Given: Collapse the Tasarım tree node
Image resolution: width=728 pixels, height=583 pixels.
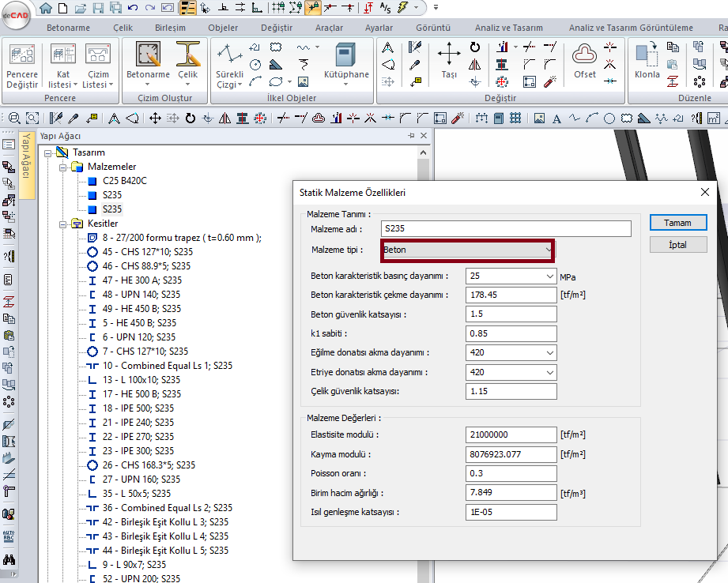Looking at the screenshot, I should [47, 152].
